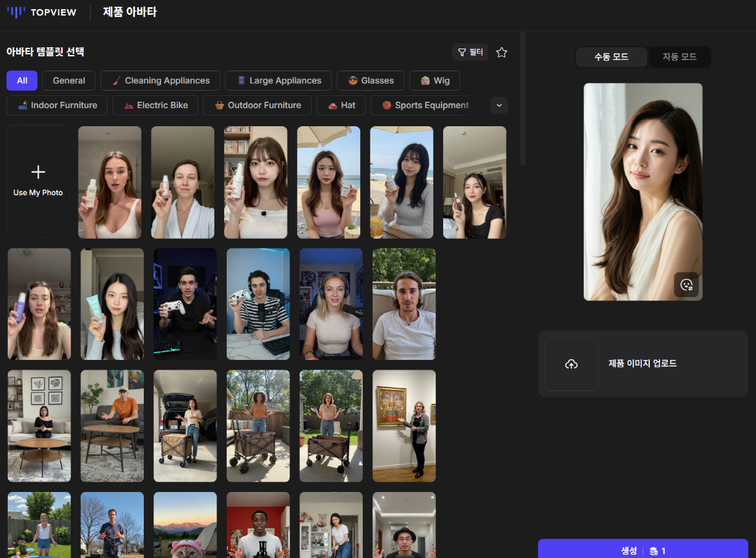The width and height of the screenshot is (756, 558).
Task: Click the large selected avatar preview image
Action: coord(643,192)
